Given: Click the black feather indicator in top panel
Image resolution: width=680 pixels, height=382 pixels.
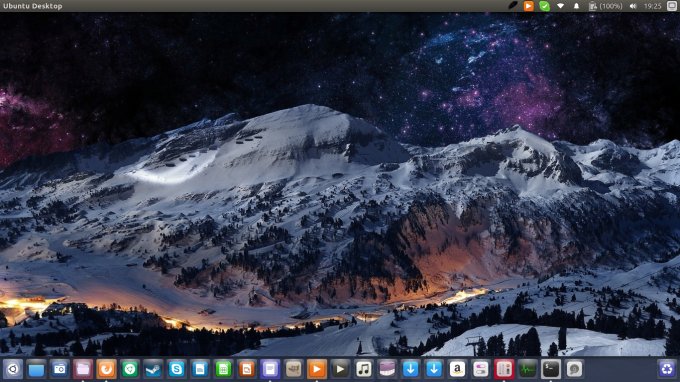Looking at the screenshot, I should [x=513, y=6].
